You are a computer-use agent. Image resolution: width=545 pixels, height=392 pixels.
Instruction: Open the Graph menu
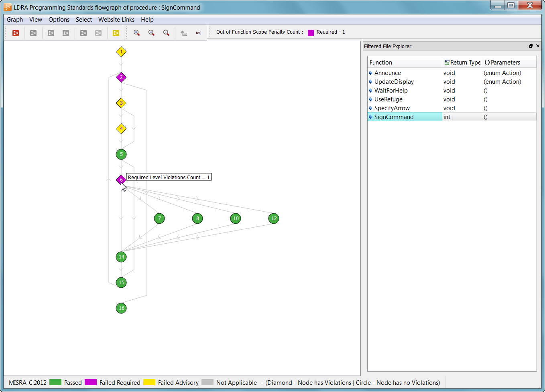click(15, 20)
